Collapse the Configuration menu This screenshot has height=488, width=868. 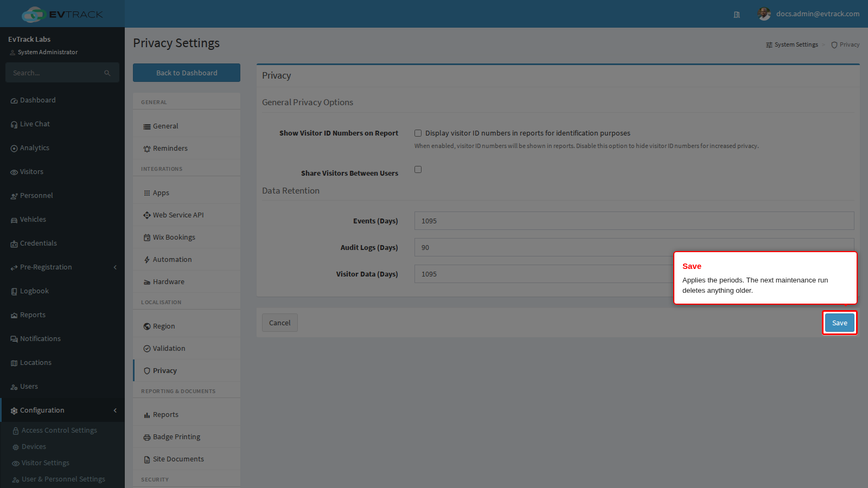point(62,410)
